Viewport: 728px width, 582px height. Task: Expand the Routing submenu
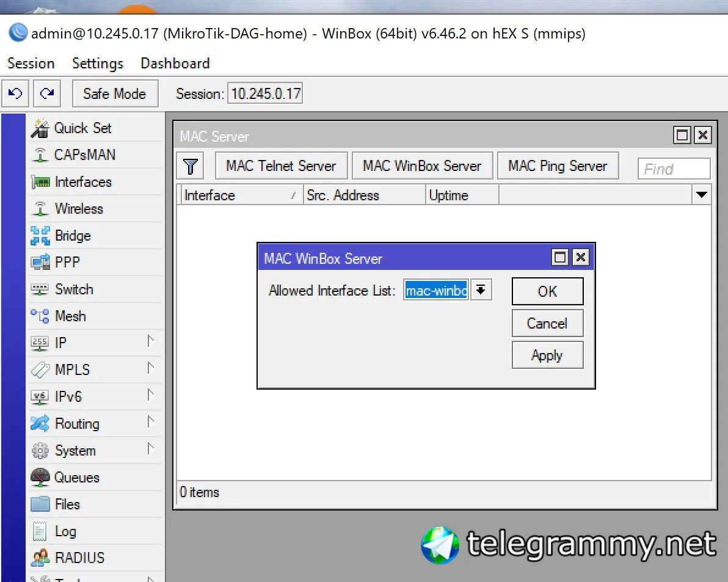tap(150, 423)
